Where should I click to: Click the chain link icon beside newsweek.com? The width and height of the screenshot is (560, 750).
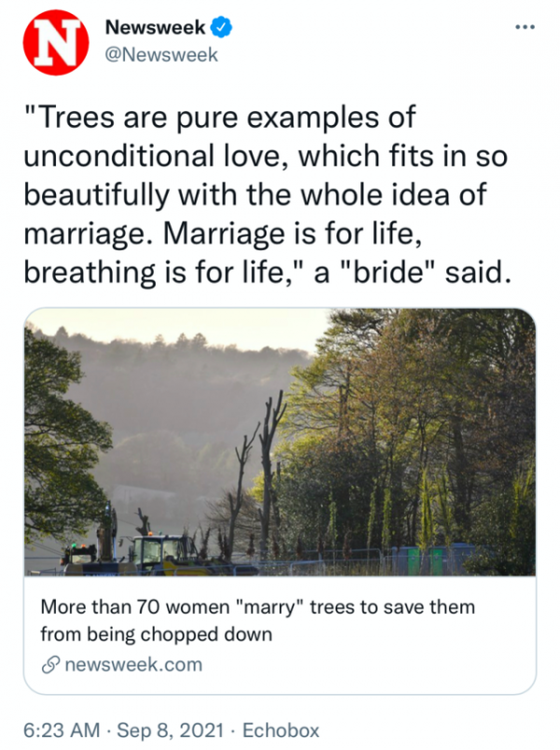(50, 665)
